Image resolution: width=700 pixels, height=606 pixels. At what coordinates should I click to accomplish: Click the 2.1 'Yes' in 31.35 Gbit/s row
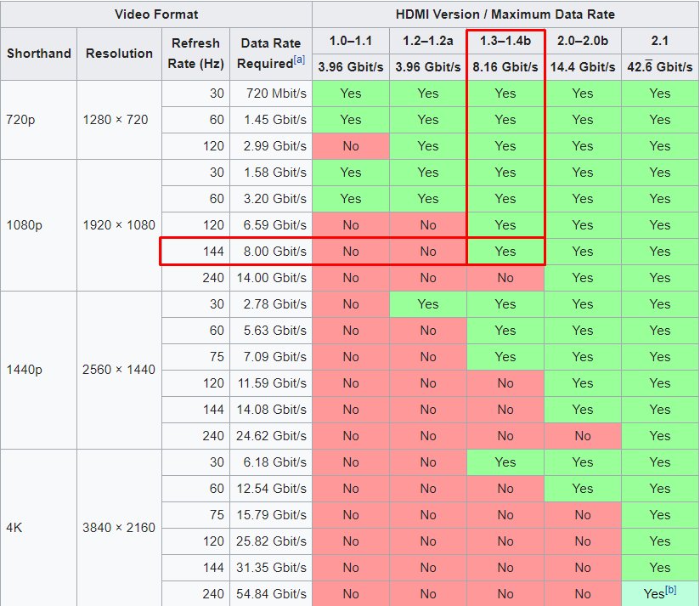tap(660, 568)
